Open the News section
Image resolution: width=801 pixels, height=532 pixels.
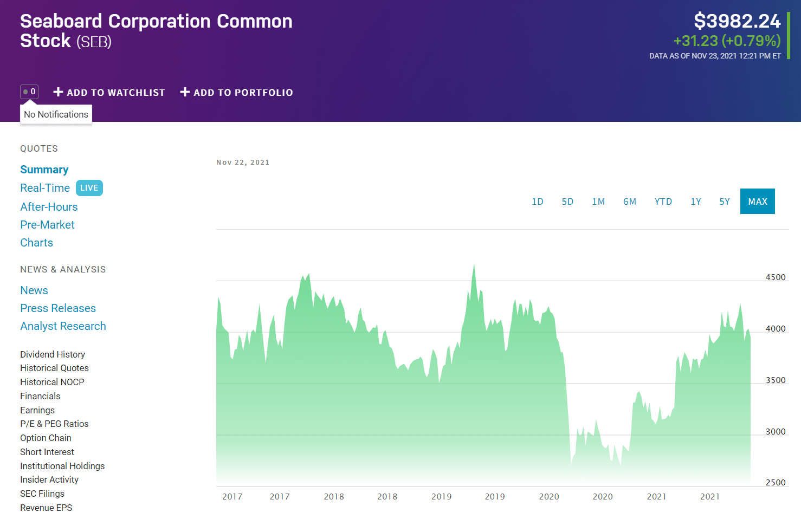pyautogui.click(x=34, y=290)
